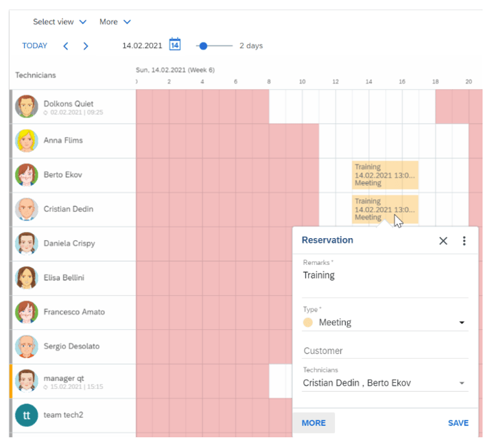This screenshot has width=494, height=448.
Task: Click MORE button in Reservation popup
Action: [314, 423]
